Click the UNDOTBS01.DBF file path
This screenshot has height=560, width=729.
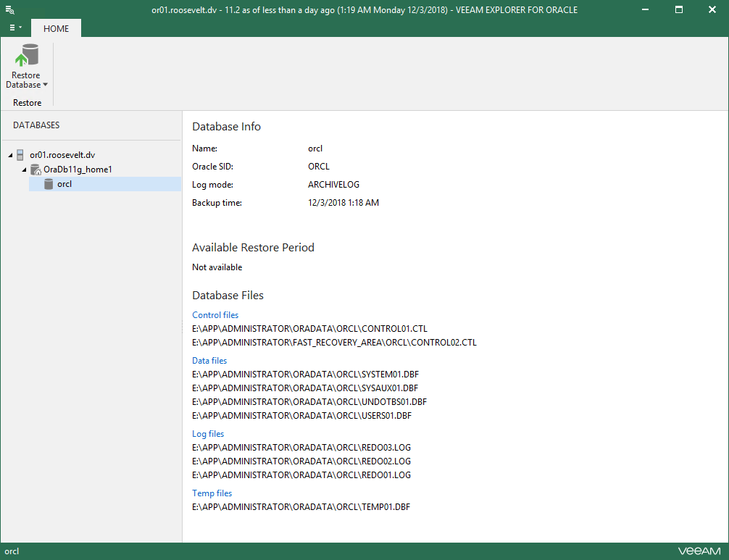309,401
